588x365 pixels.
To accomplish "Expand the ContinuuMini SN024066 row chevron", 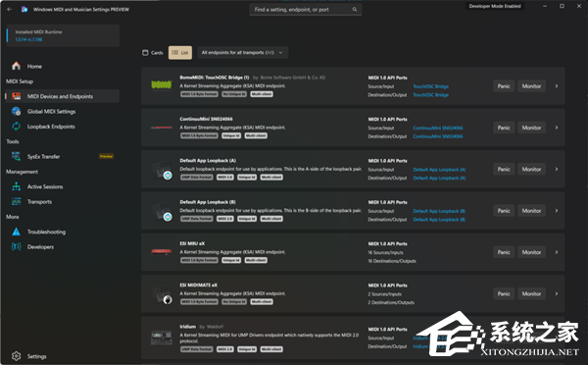I will (x=557, y=128).
